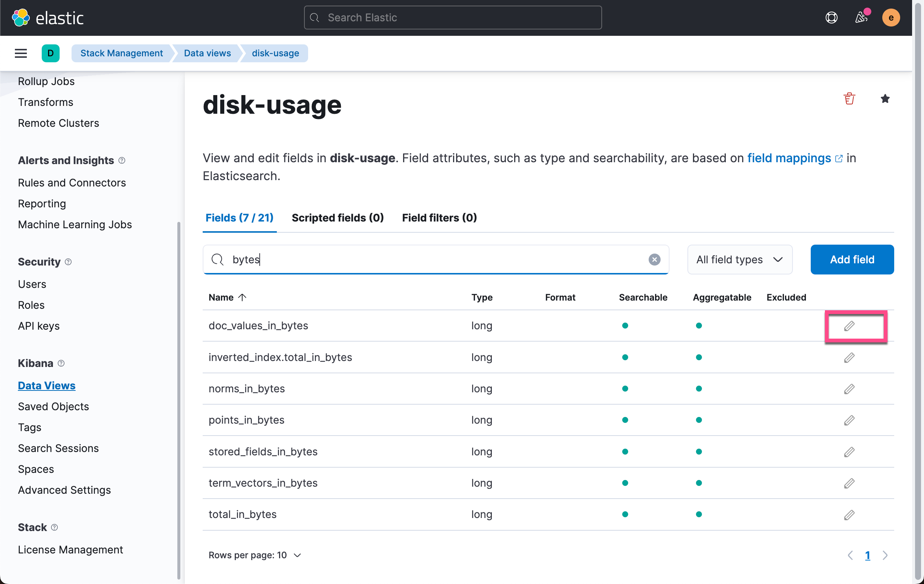Star the disk-usage data view as favorite
Image resolution: width=924 pixels, height=584 pixels.
pyautogui.click(x=885, y=99)
